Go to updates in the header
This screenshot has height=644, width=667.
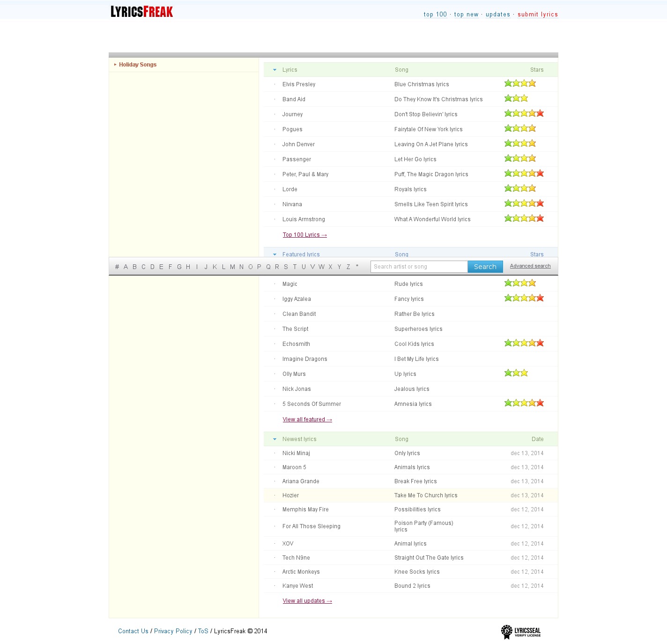click(x=498, y=15)
